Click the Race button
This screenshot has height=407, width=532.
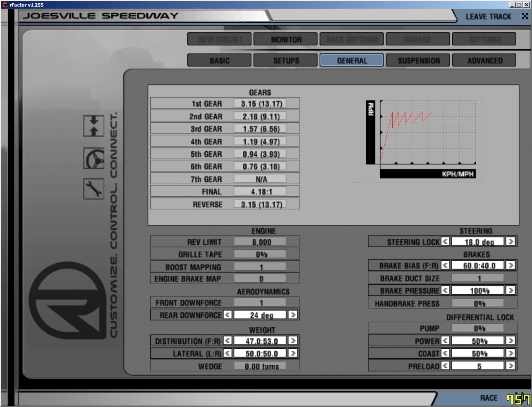pos(489,398)
